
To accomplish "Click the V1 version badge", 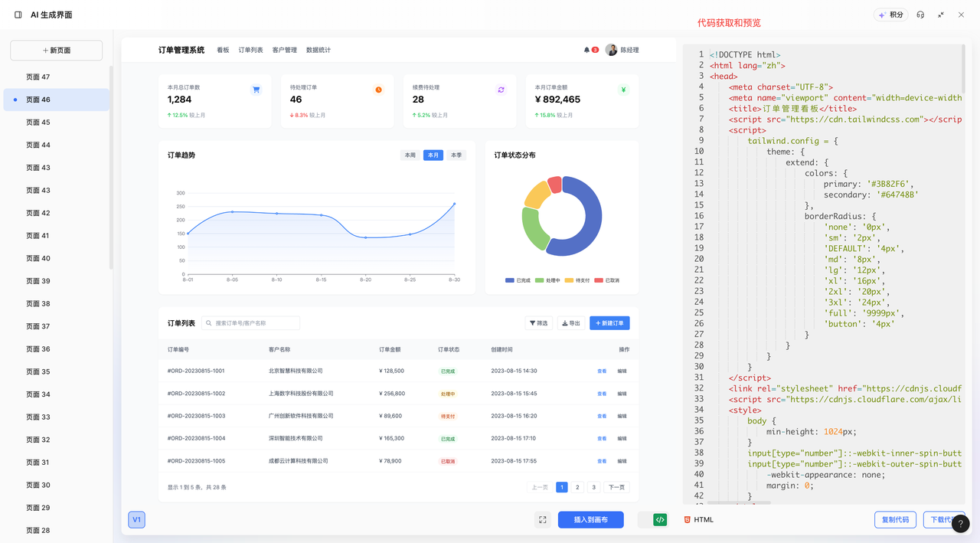I will (137, 519).
